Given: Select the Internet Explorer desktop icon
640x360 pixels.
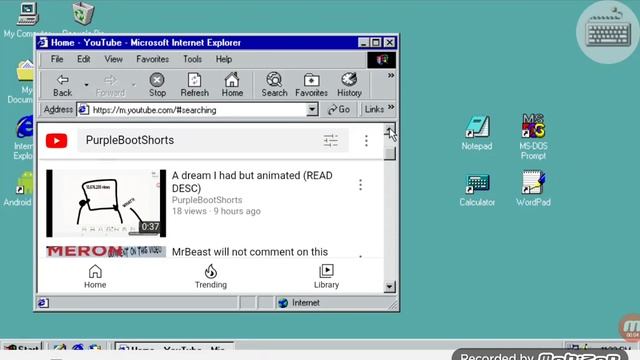Looking at the screenshot, I should [x=24, y=138].
